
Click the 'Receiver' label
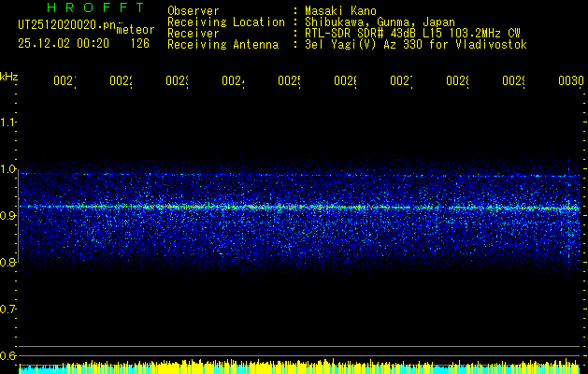point(194,34)
